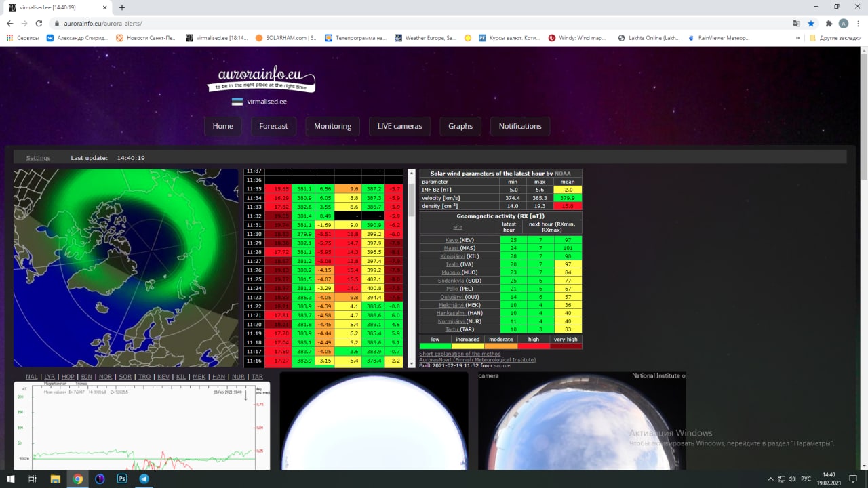Open Другие закладки bookmarks folder

tap(835, 38)
